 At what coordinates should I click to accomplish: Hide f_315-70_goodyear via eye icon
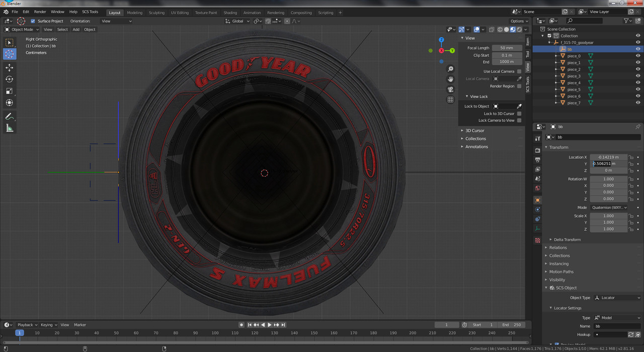(638, 42)
